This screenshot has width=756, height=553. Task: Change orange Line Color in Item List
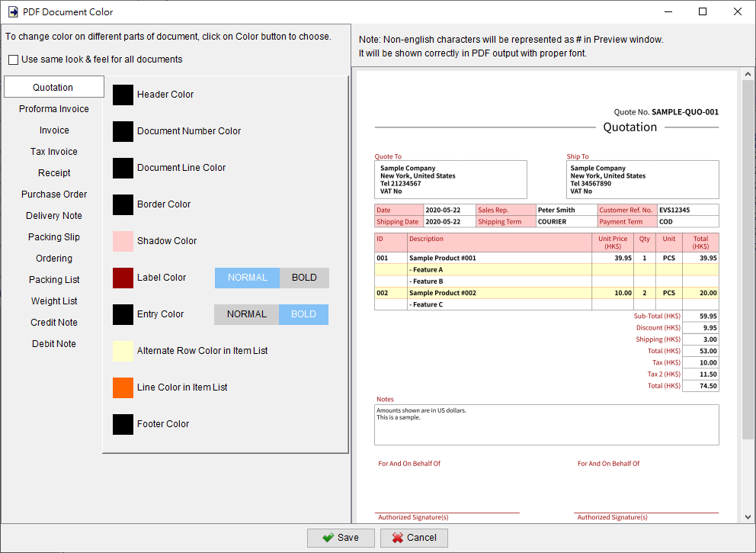pos(123,387)
